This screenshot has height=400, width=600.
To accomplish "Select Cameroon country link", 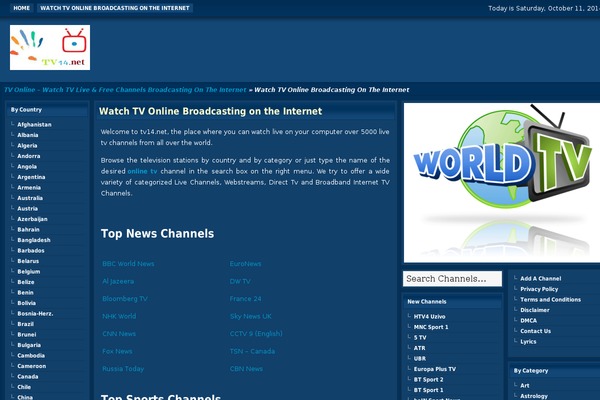I will (31, 366).
